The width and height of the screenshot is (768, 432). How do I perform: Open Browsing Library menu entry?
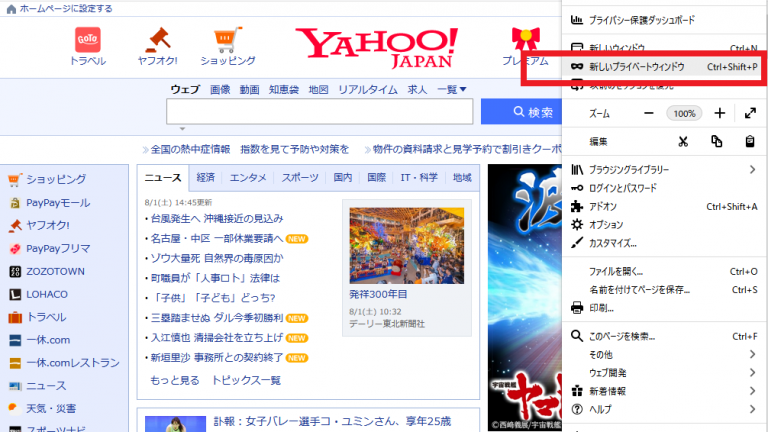pos(664,169)
